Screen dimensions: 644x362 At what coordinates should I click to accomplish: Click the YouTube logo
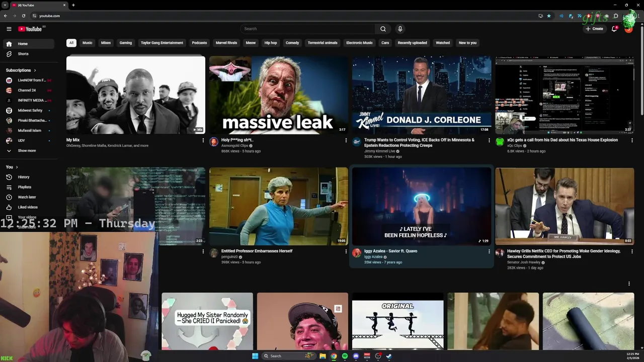coord(30,29)
